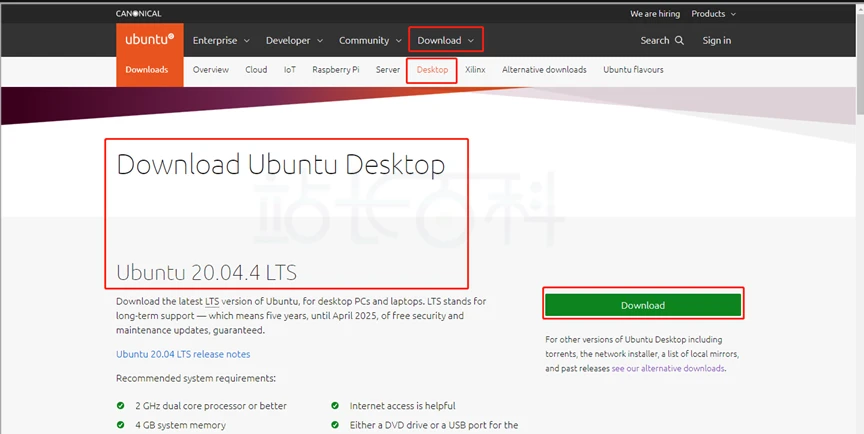864x434 pixels.
Task: Select the Downloads section tab
Action: [x=147, y=70]
